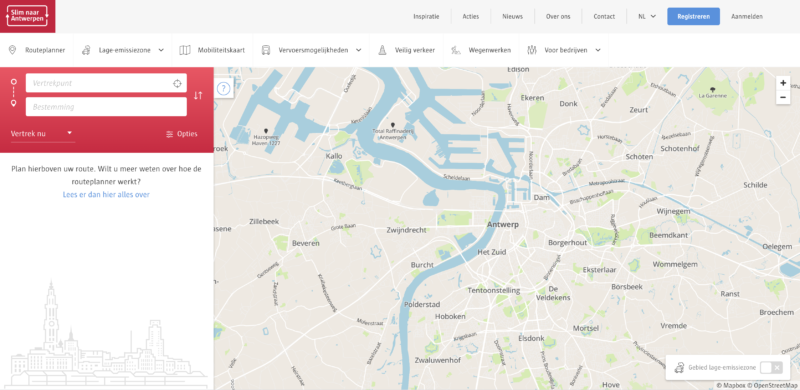
Task: Swap departure and destination arrows
Action: [x=198, y=95]
